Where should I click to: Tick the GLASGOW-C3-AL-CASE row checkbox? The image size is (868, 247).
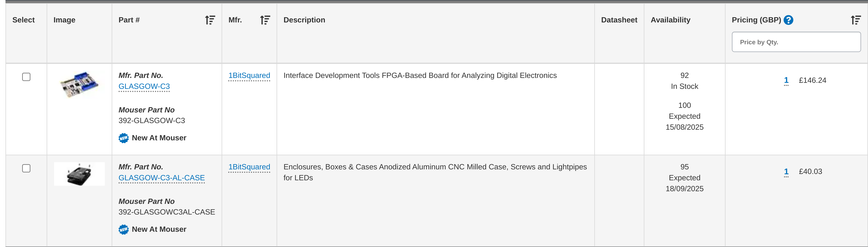pos(26,168)
